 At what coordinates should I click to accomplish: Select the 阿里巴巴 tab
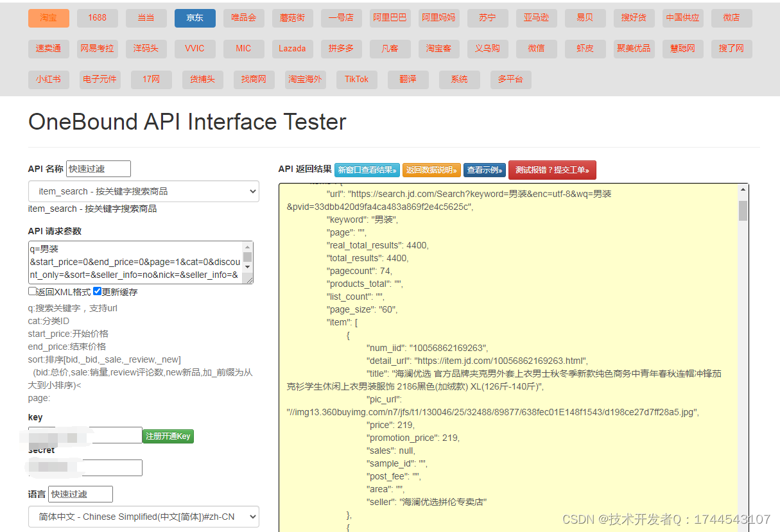(390, 18)
